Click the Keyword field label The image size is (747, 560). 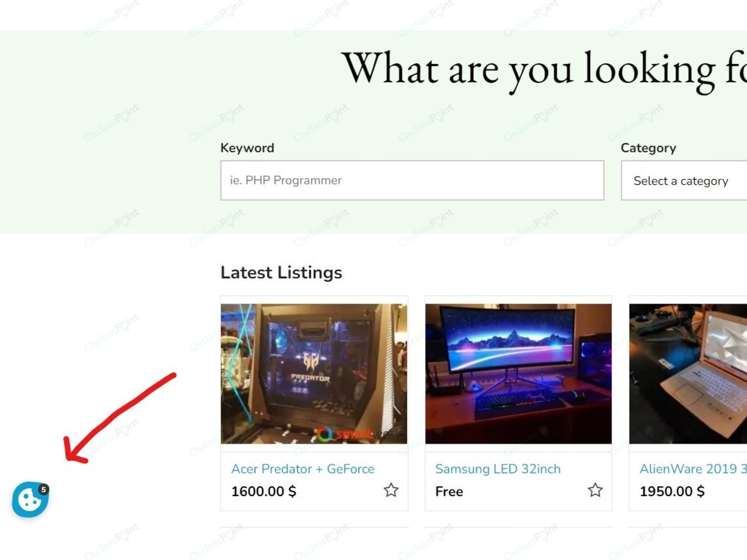point(247,148)
